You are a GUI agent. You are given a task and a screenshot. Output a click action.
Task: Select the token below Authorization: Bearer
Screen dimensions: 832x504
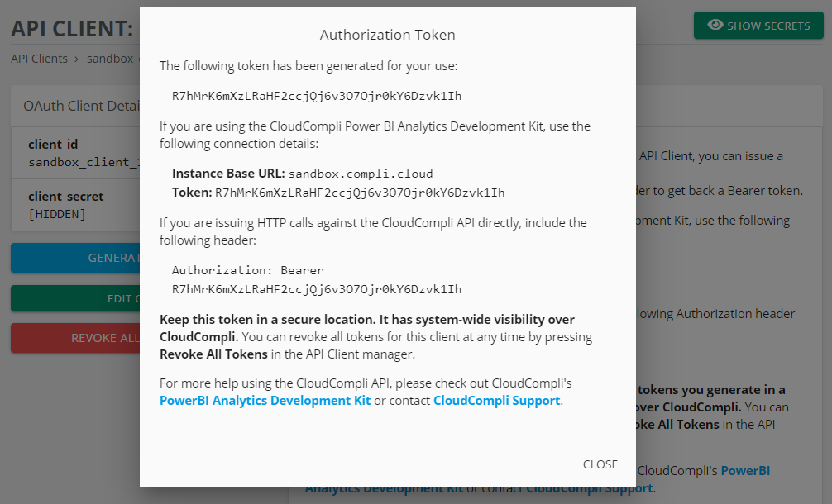[317, 289]
